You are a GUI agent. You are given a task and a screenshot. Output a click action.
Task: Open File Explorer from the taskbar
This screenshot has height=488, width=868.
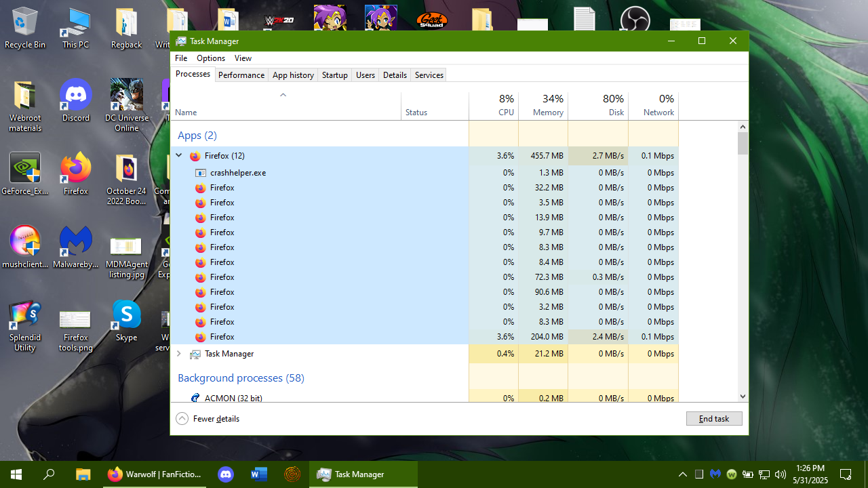click(x=83, y=474)
